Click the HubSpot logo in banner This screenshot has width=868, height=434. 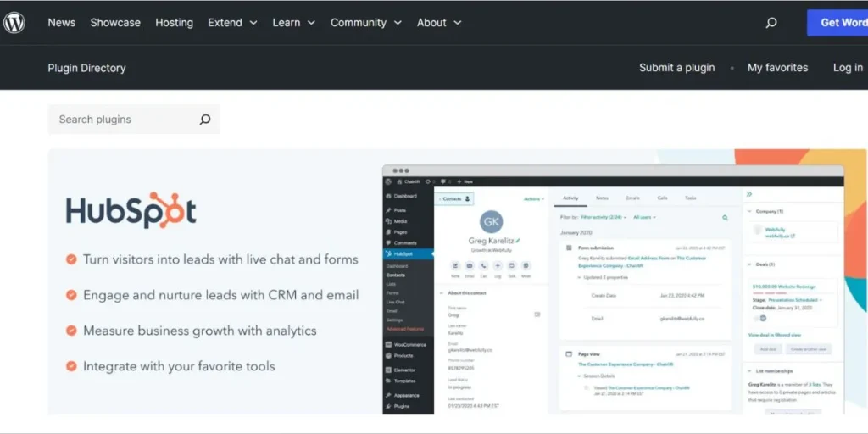(x=131, y=210)
